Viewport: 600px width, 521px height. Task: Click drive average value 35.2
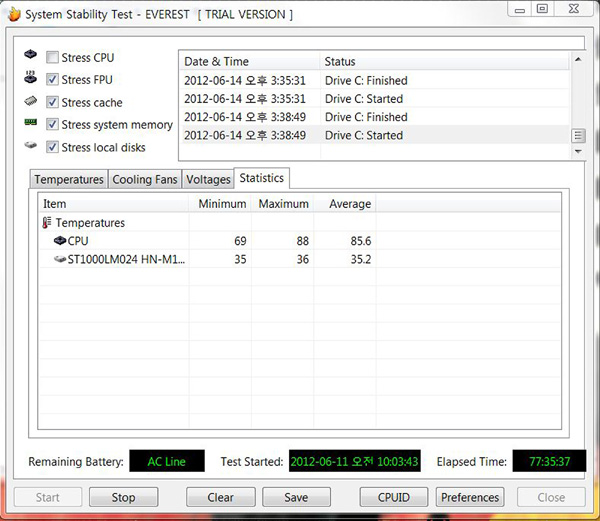(x=361, y=259)
